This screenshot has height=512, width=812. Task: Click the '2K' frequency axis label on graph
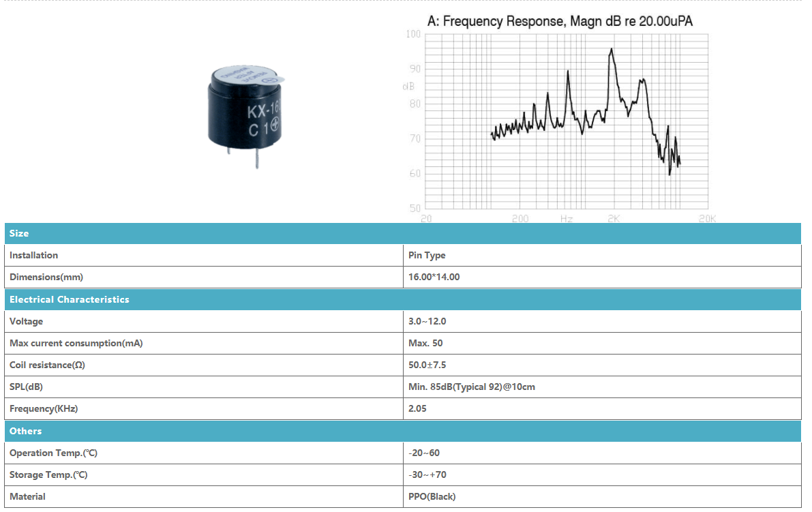tap(614, 219)
